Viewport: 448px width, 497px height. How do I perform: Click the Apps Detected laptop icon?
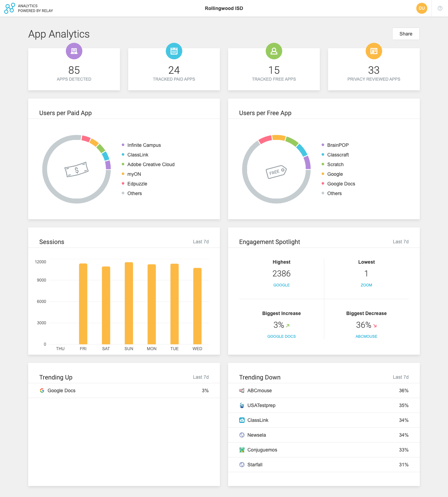[x=74, y=51]
